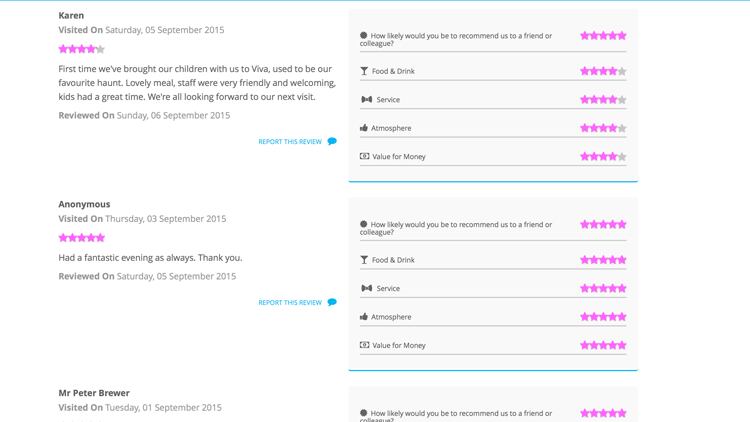Click Anonymous's Food & Drink star rating

click(x=603, y=260)
